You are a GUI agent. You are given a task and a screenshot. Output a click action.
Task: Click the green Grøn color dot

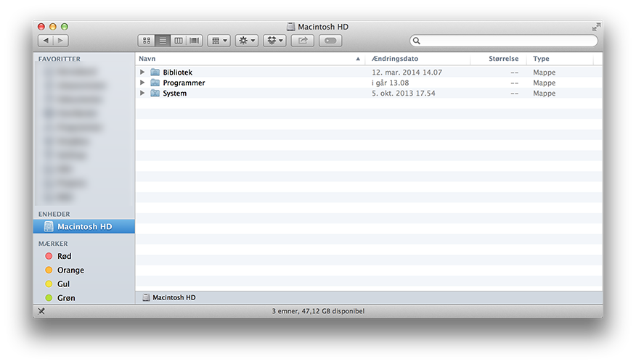(49, 298)
